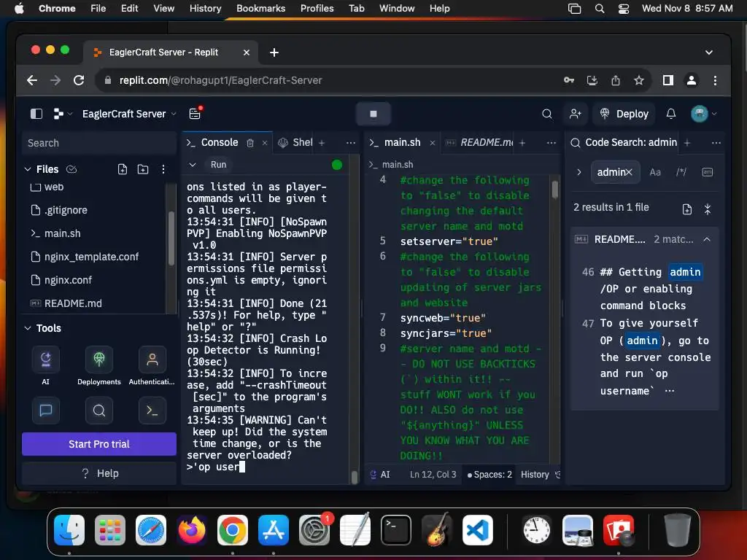Toggle match case (Aa)
747x560 pixels.
tap(655, 172)
